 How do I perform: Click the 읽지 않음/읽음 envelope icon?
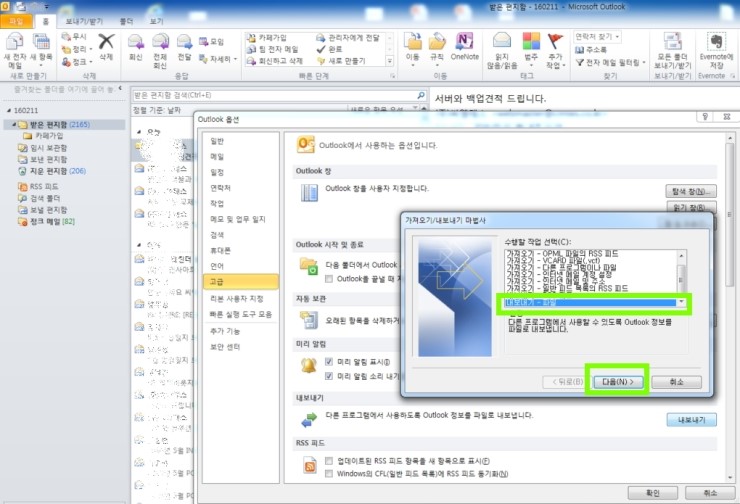502,42
